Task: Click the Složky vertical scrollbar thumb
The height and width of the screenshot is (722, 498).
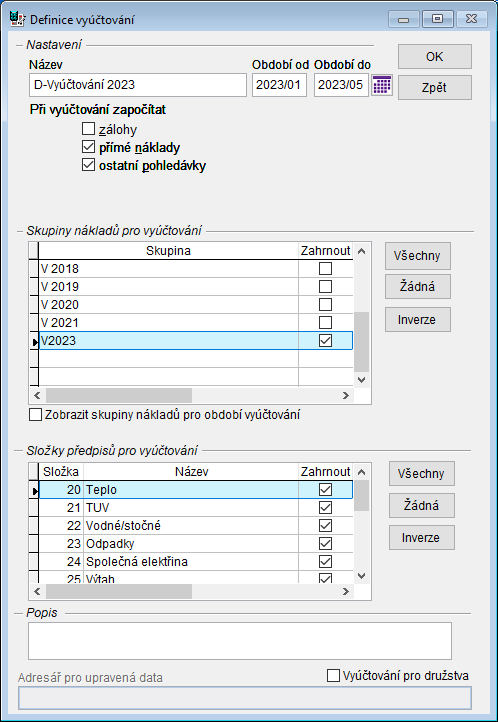Action: click(x=361, y=495)
